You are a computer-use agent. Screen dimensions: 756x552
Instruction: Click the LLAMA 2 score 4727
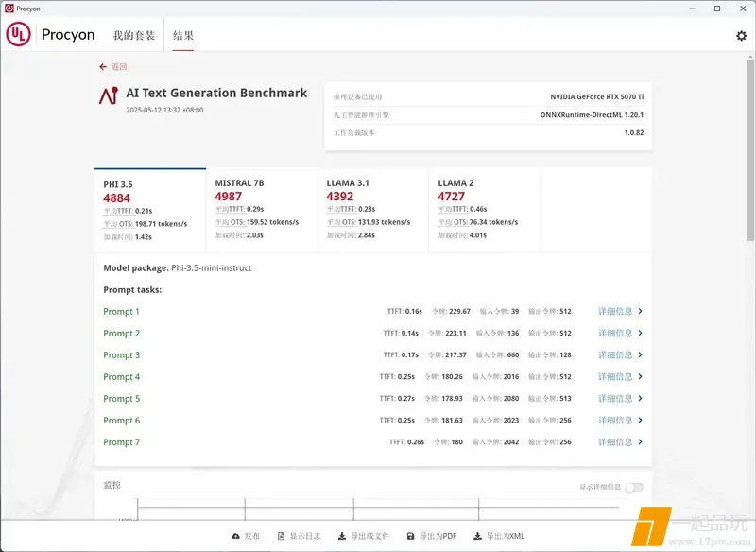tap(452, 197)
